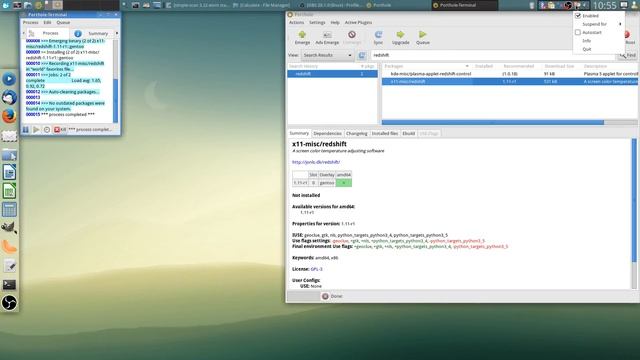Click the play icon in Porthole Terminal
This screenshot has width=640, height=360.
click(x=36, y=129)
